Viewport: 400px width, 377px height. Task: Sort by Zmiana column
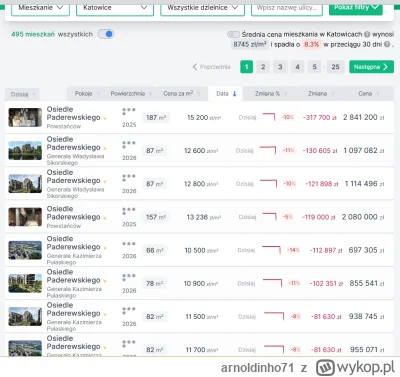[x=321, y=94]
